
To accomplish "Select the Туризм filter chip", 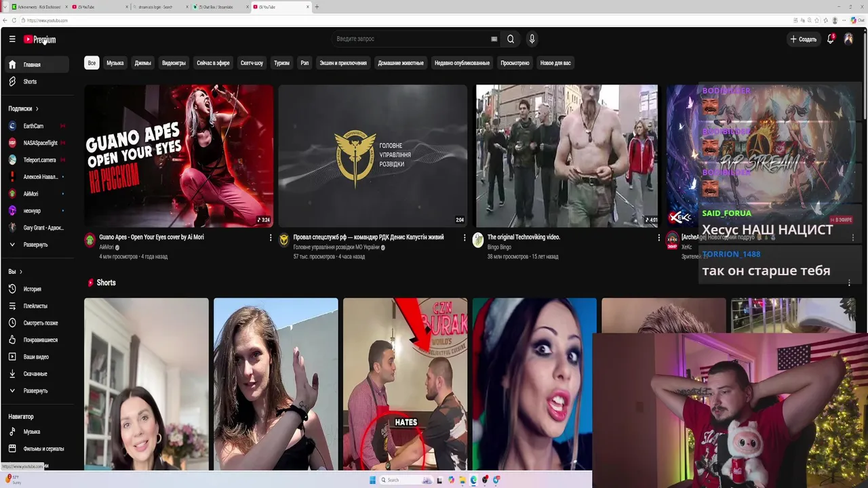I will [x=281, y=63].
